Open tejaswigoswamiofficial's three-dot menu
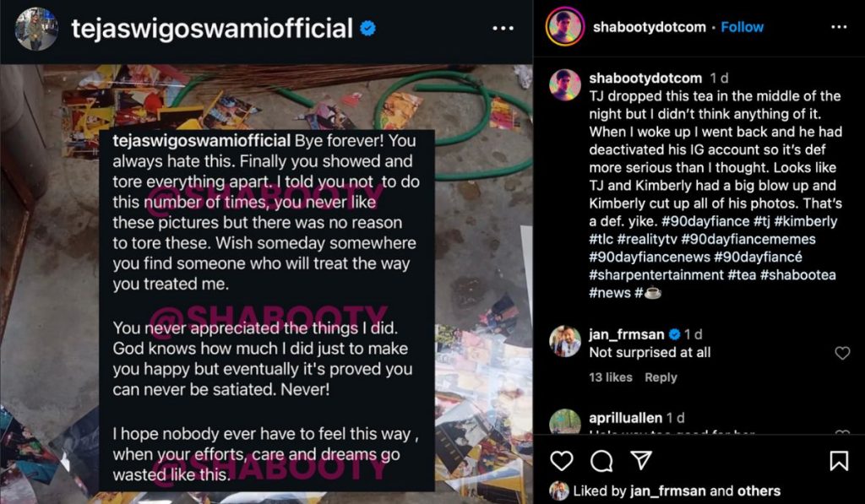The height and width of the screenshot is (504, 865). pos(503,29)
